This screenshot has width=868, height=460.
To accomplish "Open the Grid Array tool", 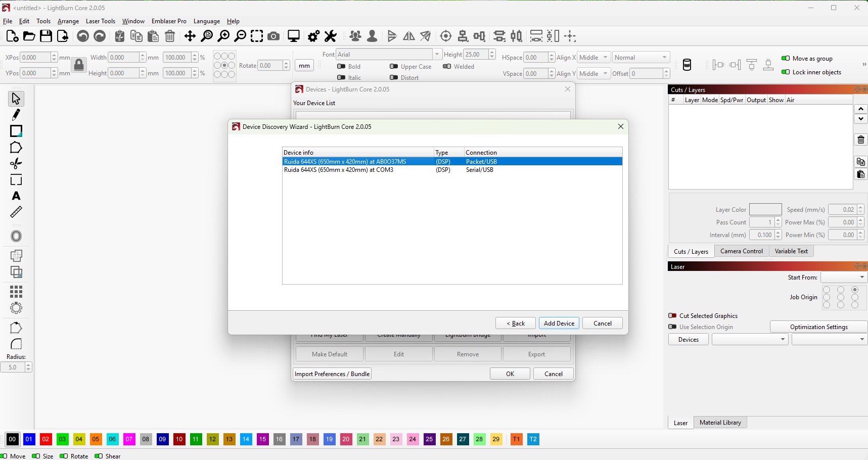I will tap(16, 292).
